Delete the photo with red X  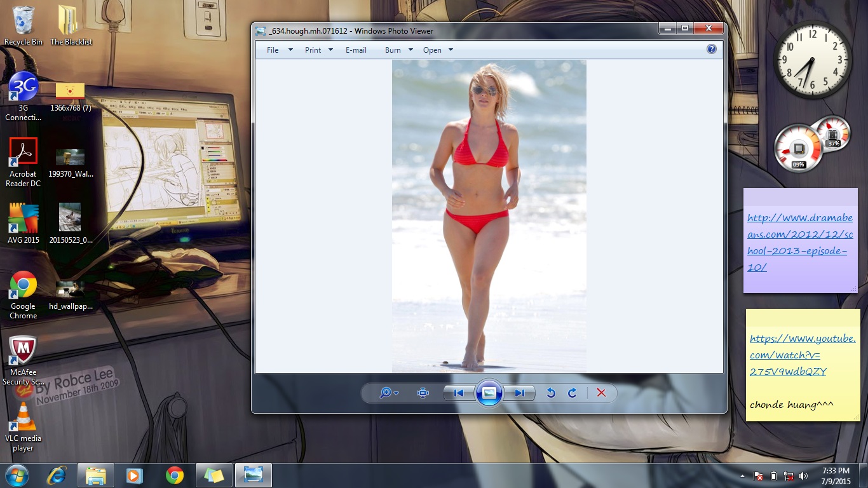tap(601, 393)
